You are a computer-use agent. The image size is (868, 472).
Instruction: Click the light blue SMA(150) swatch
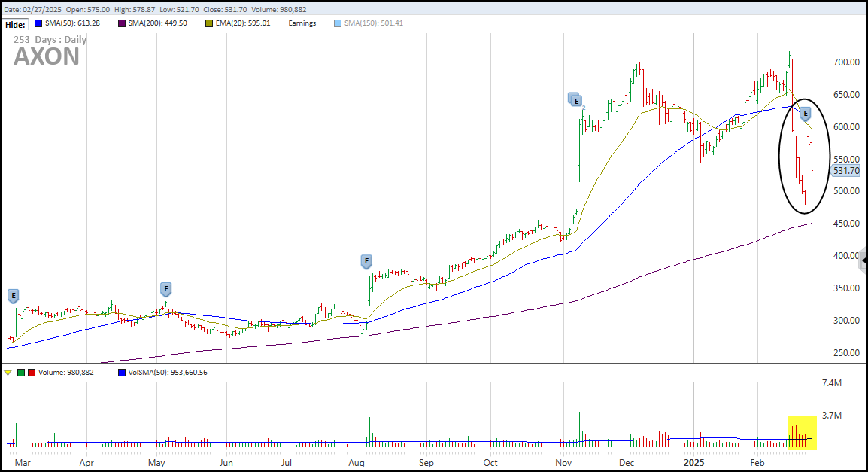point(338,23)
